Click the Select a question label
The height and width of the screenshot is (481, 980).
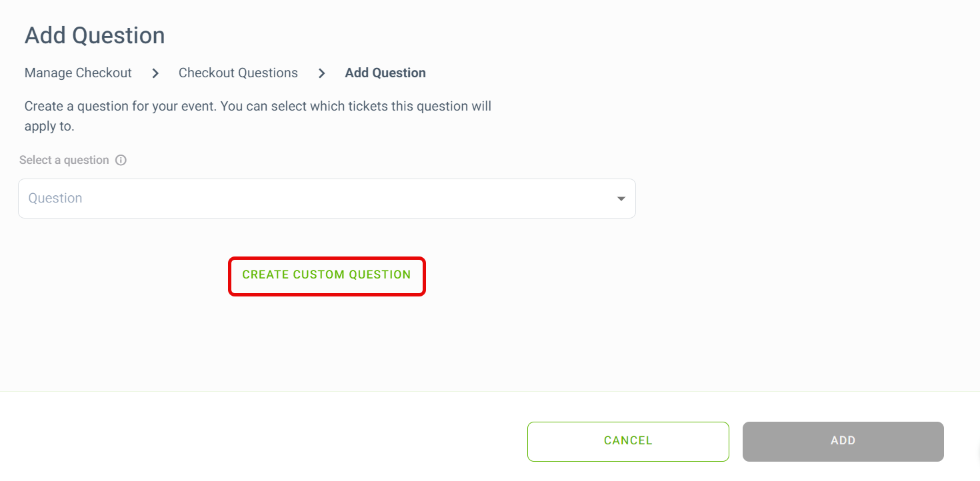pyautogui.click(x=64, y=160)
